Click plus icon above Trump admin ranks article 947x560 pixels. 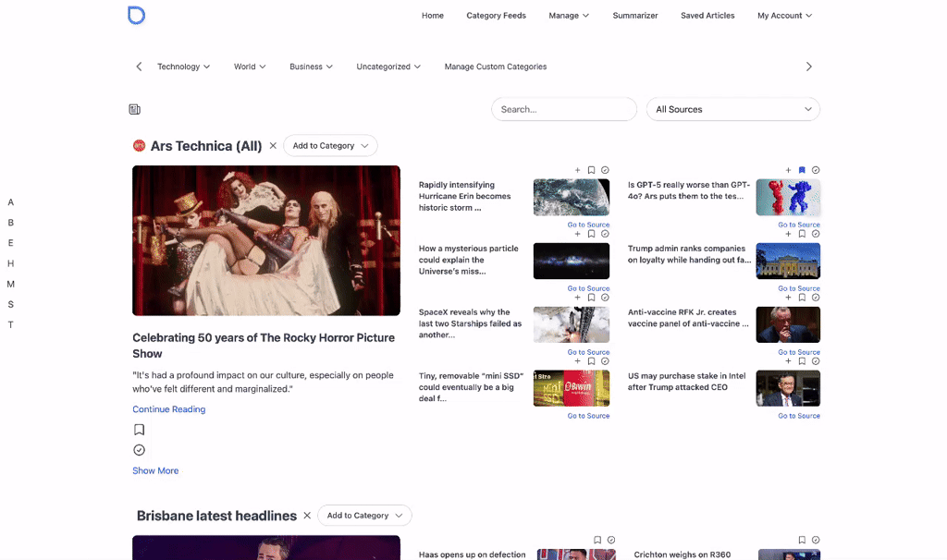(788, 234)
